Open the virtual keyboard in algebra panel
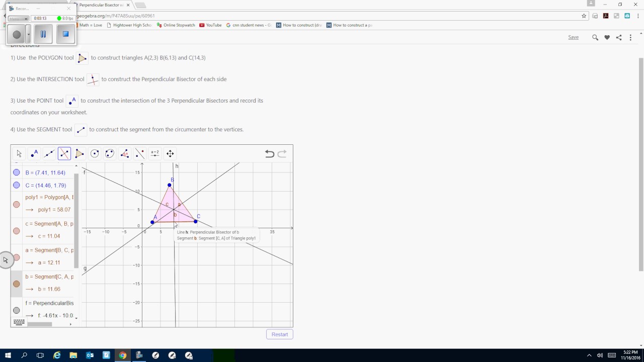 point(19,322)
